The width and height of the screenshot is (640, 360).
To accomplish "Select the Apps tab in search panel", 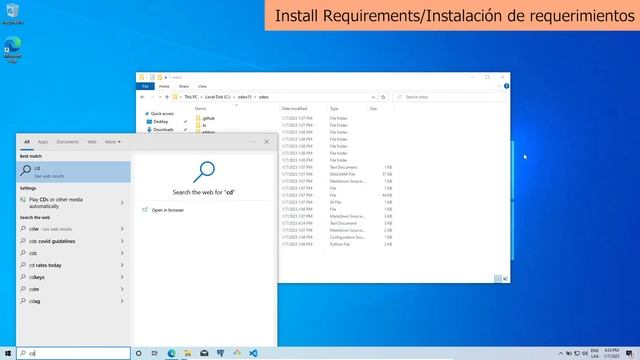I will coord(43,142).
